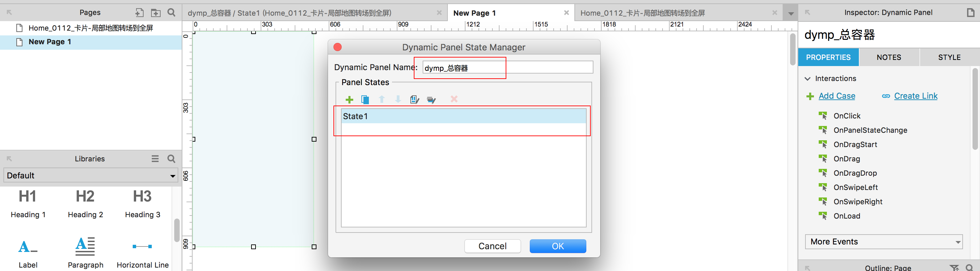Search pages using the magnifier icon
Image resolution: width=980 pixels, height=271 pixels.
pyautogui.click(x=171, y=13)
